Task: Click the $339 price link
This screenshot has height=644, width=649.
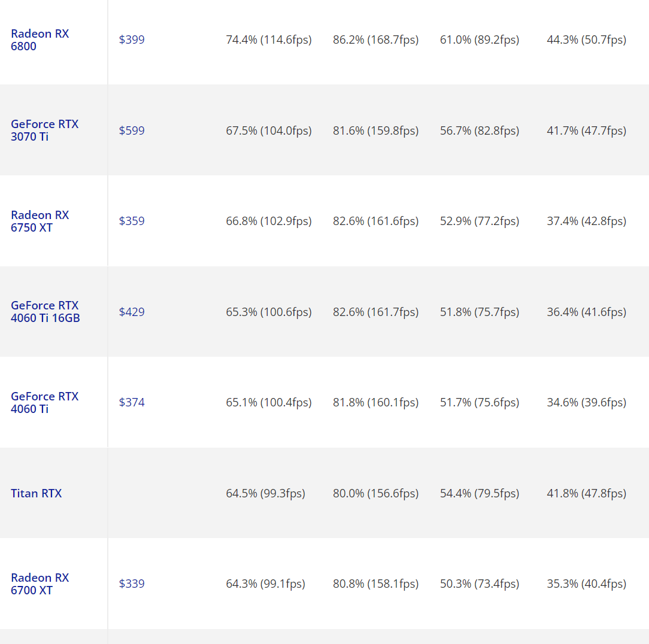Action: tap(132, 584)
